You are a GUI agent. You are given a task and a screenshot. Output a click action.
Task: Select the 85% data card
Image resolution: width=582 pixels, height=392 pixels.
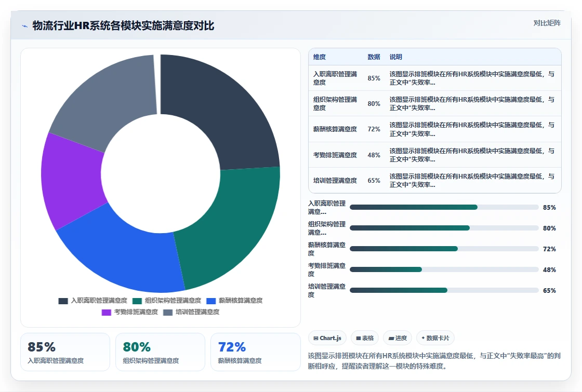click(x=65, y=352)
